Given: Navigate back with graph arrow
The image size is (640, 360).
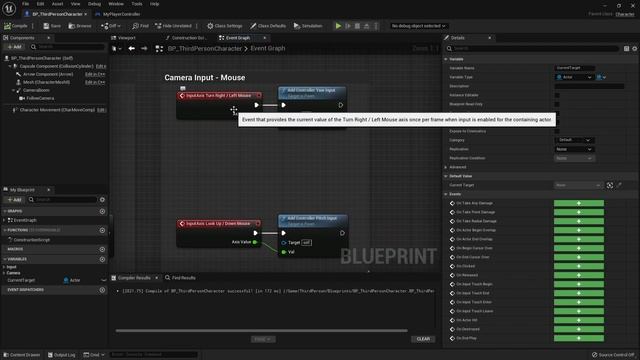Looking at the screenshot, I should (131, 49).
